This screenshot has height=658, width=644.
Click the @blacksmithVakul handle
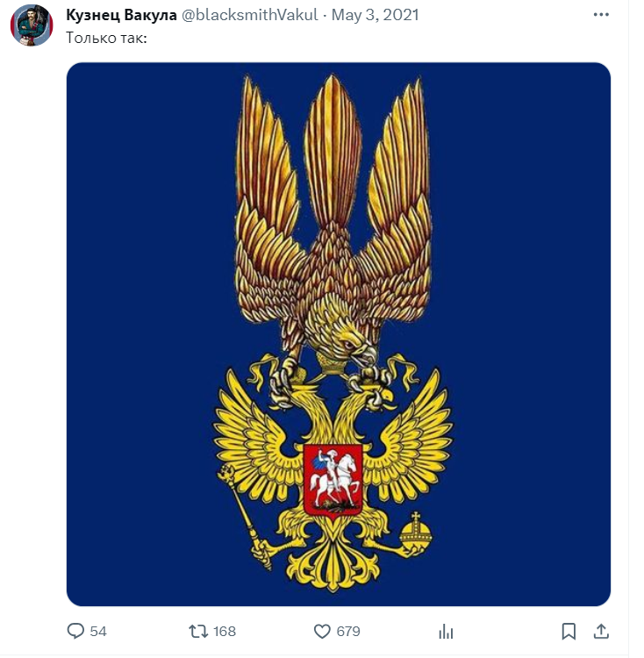click(250, 15)
